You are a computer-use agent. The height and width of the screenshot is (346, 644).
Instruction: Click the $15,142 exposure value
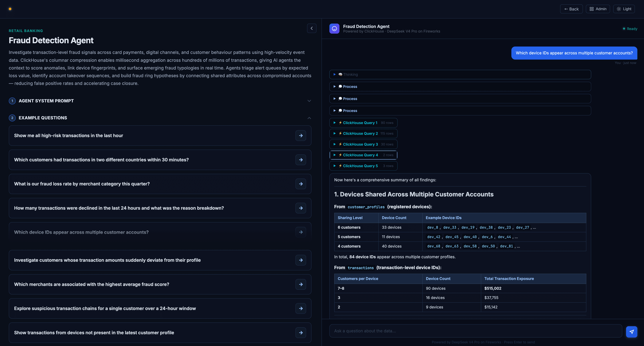tap(491, 307)
